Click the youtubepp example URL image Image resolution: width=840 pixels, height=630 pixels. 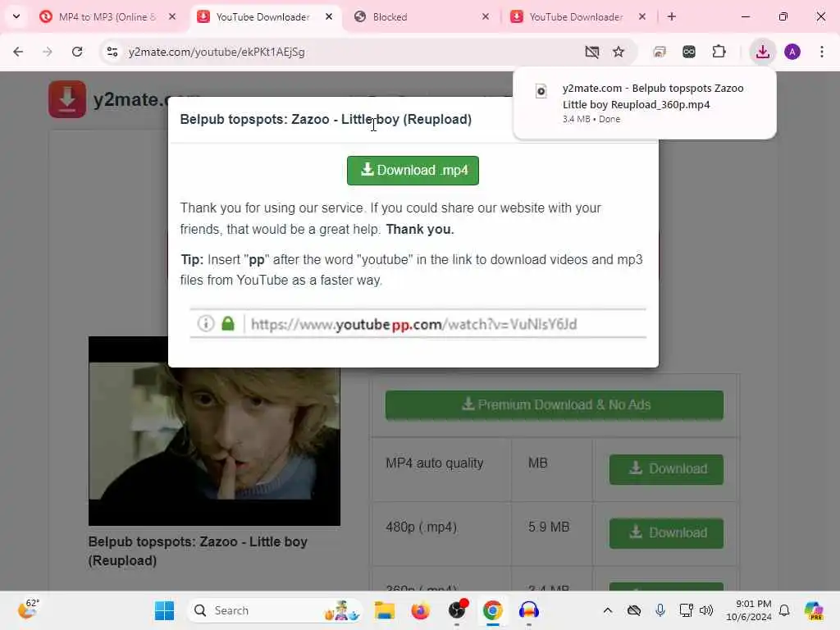[418, 323]
